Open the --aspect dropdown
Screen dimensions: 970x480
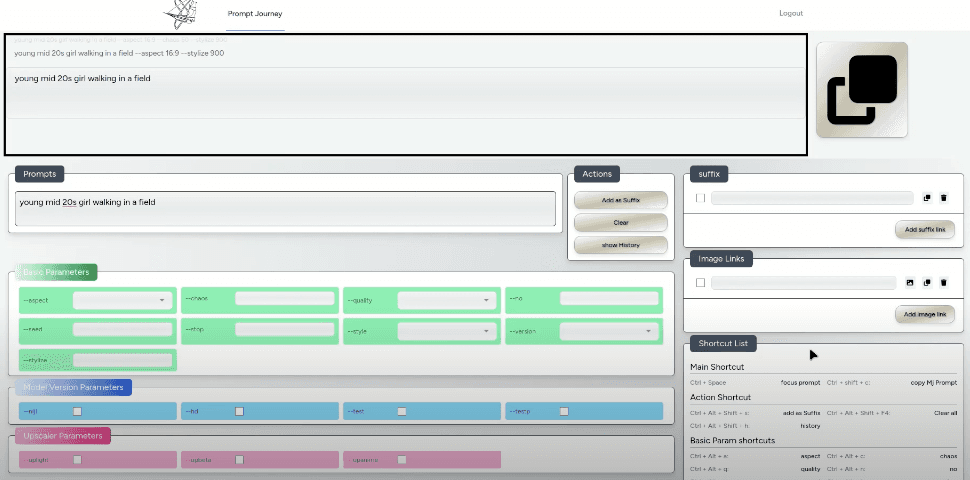[x=122, y=299]
